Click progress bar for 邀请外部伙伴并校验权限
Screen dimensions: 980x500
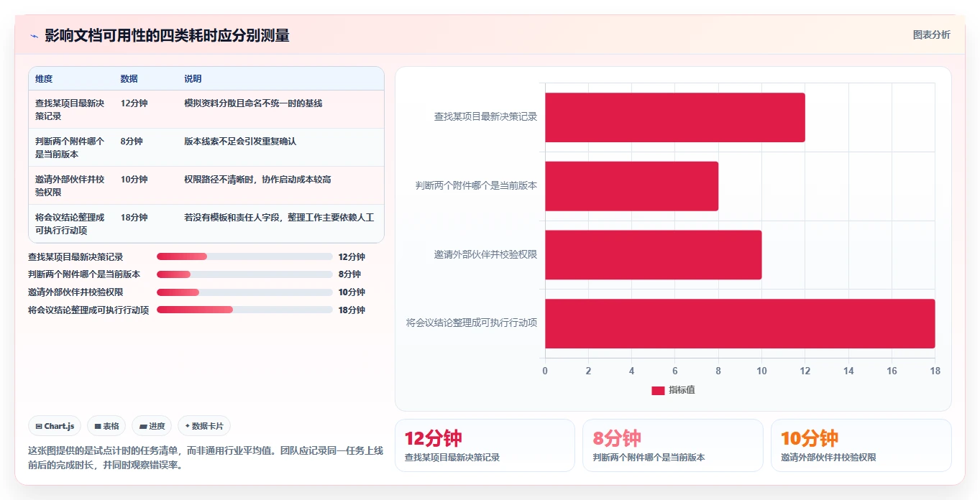tap(244, 292)
